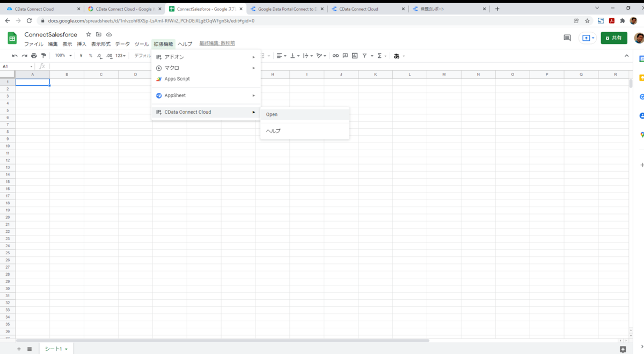Insert a link from the toolbar
The height and width of the screenshot is (354, 644).
click(336, 56)
